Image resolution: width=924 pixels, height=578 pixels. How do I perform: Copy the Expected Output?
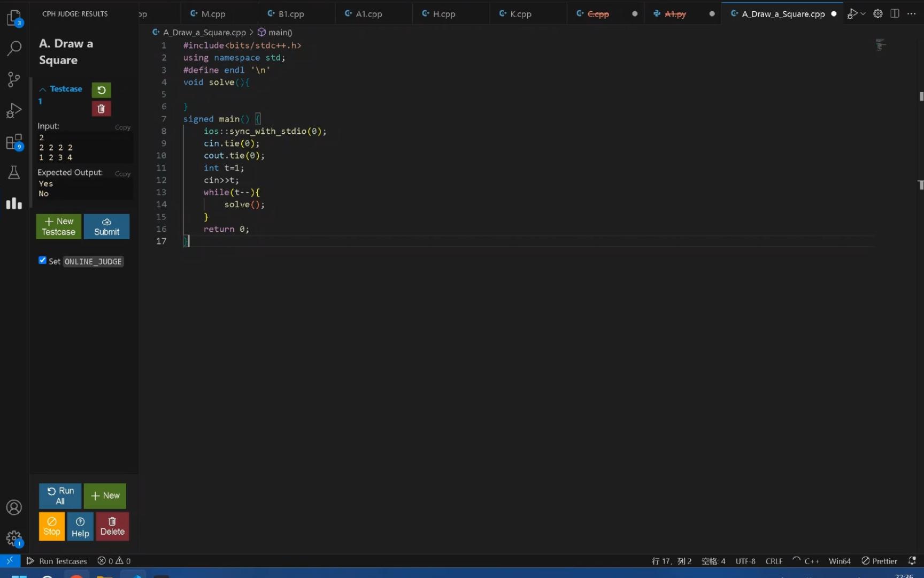122,173
